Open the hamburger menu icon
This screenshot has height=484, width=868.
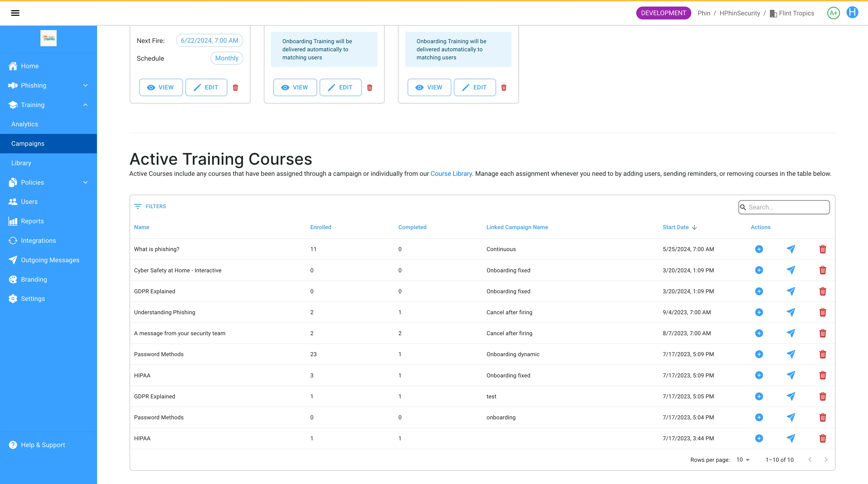15,13
